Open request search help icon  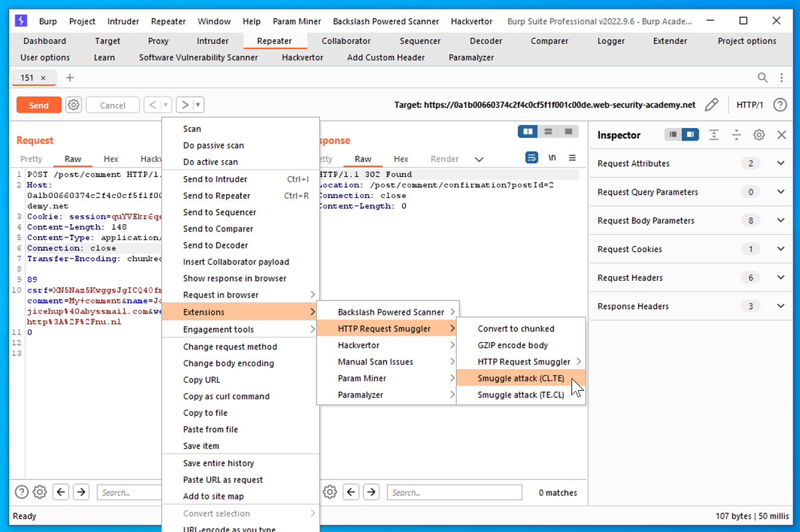coord(21,492)
